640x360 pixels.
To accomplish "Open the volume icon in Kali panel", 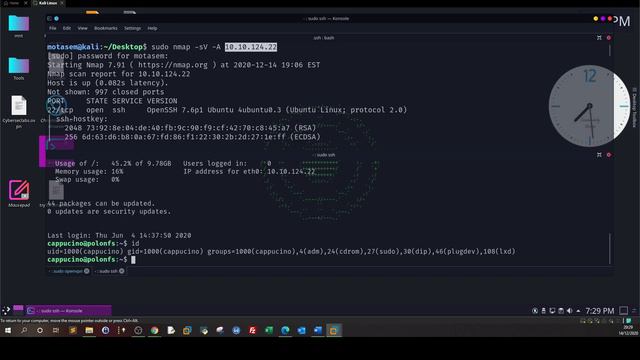I will pos(569,311).
